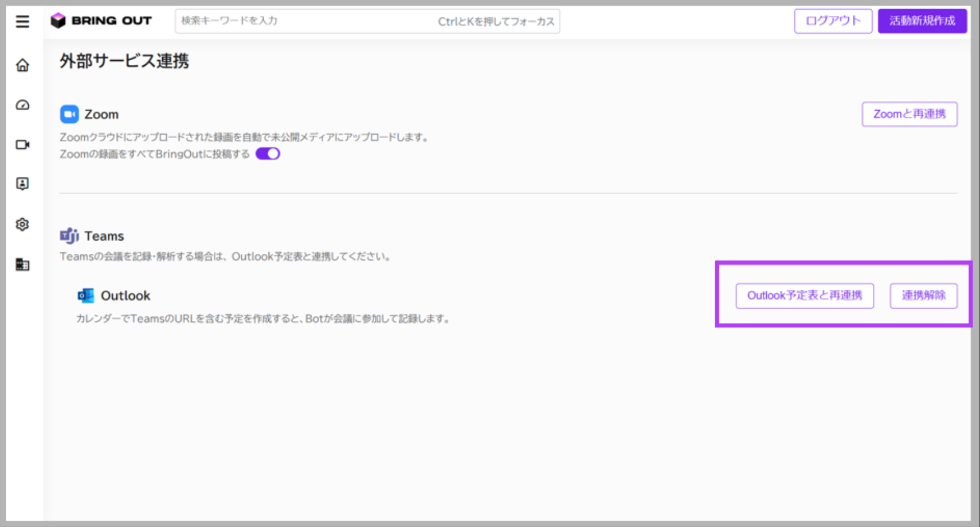Screen dimensions: 980x527
Task: Open the video camera icon in sidebar
Action: coord(22,144)
